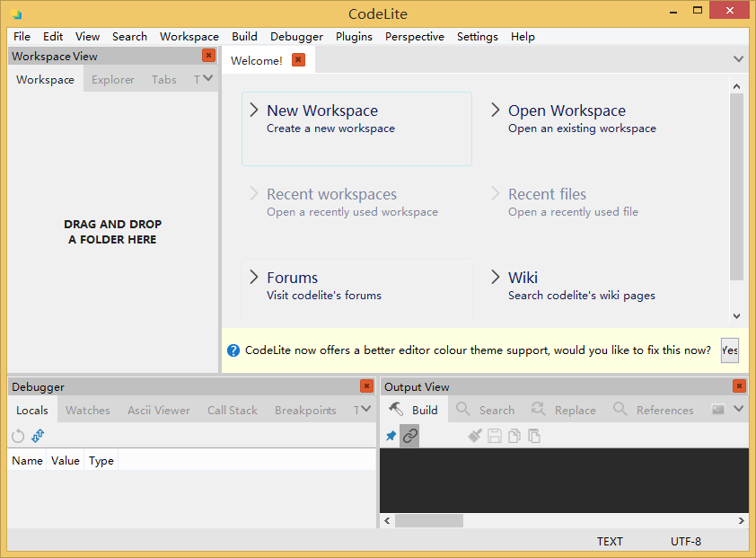The width and height of the screenshot is (756, 558).
Task: Expand the New Workspace chevron arrow
Action: tap(254, 110)
